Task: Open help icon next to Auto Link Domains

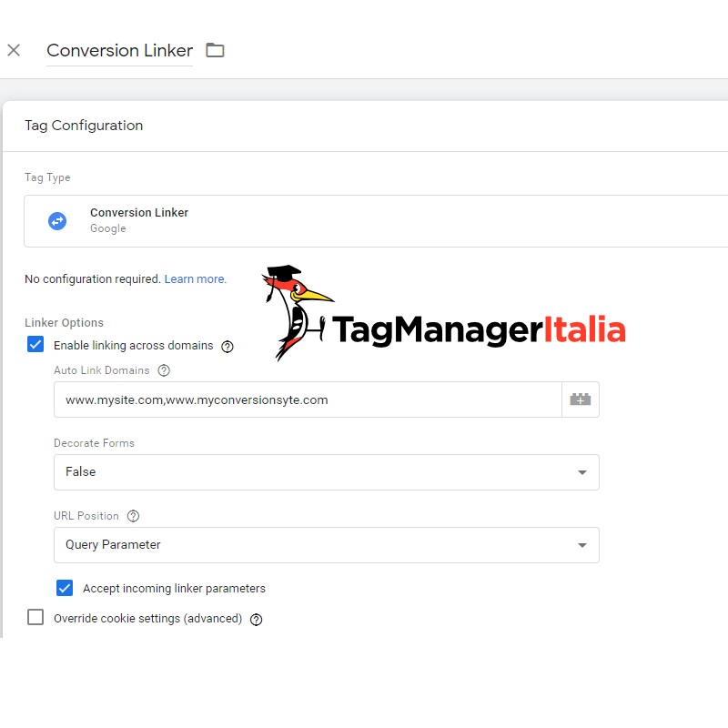Action: [x=164, y=370]
